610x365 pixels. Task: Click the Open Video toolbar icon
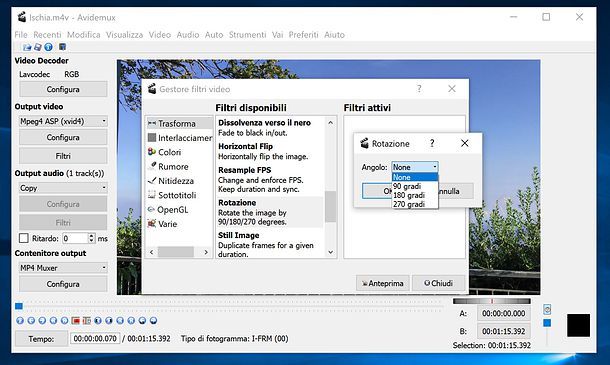[27, 47]
